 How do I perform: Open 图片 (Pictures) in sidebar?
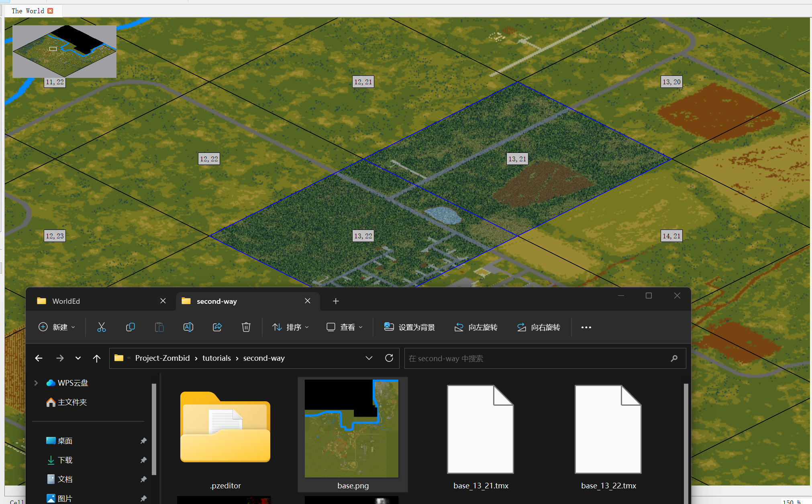[x=65, y=498]
